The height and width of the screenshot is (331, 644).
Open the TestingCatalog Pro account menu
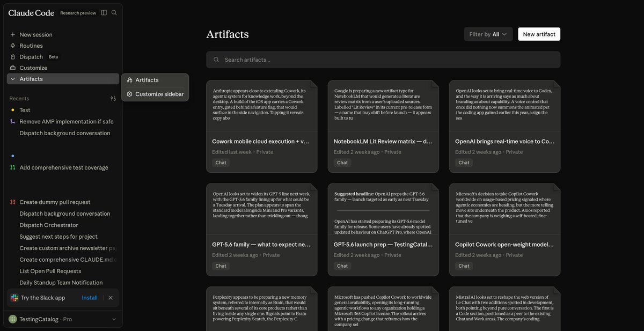pyautogui.click(x=63, y=319)
